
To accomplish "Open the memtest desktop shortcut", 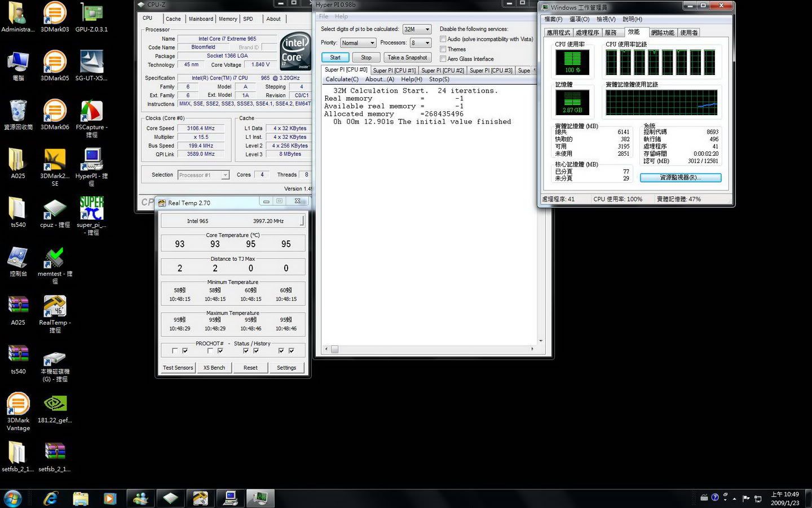I will [55, 265].
